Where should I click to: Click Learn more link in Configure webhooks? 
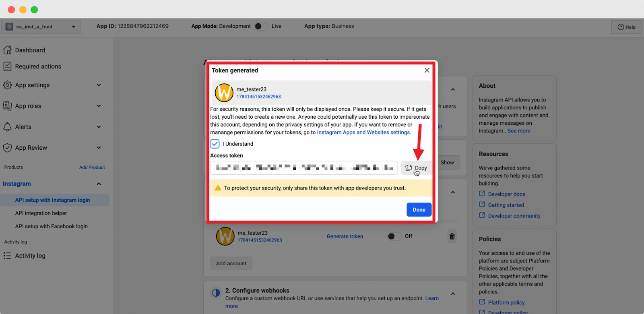point(432,298)
